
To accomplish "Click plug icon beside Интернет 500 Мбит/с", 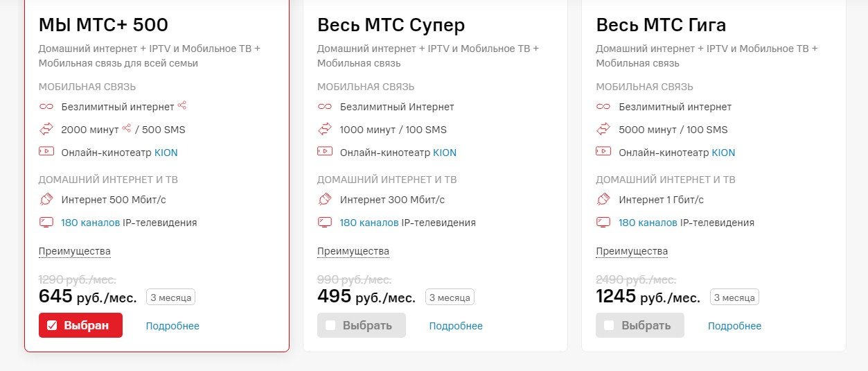I will click(x=46, y=200).
